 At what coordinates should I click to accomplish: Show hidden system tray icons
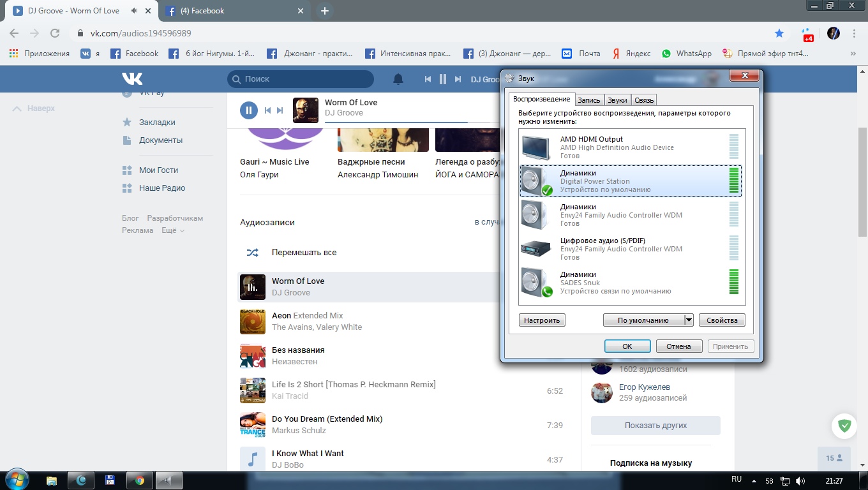[755, 480]
